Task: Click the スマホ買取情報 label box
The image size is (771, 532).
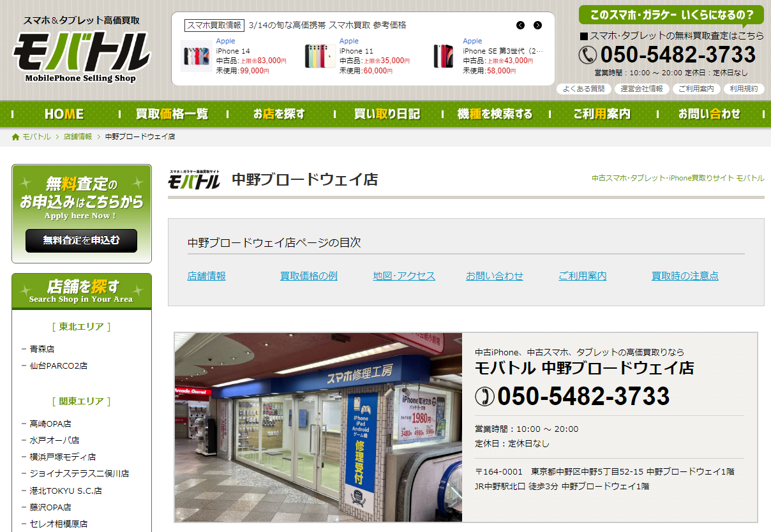Action: coord(214,26)
